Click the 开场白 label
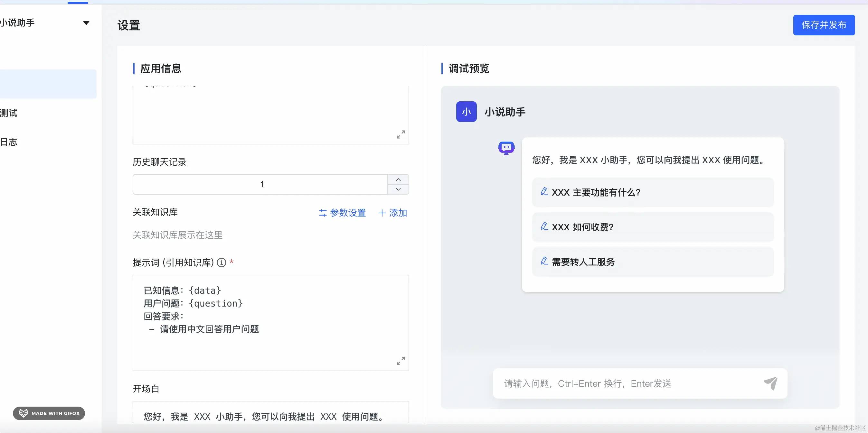Image resolution: width=868 pixels, height=433 pixels. pos(146,389)
